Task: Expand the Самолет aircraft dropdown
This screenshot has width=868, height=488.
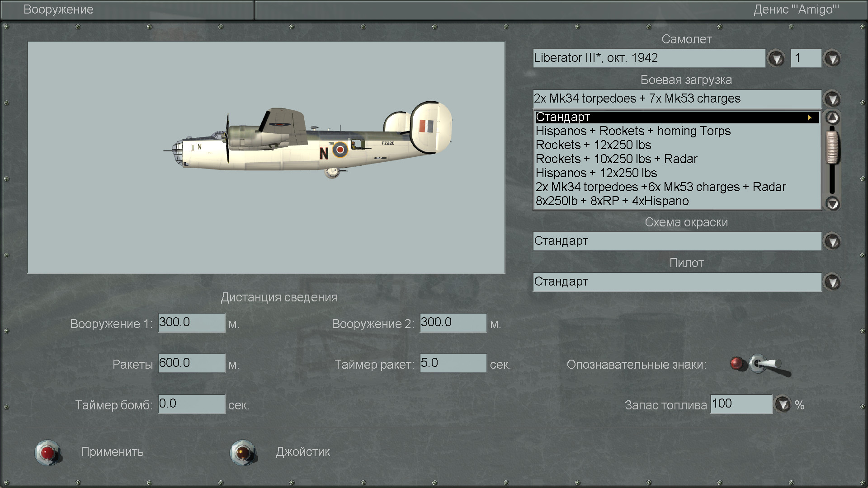Action: click(776, 58)
